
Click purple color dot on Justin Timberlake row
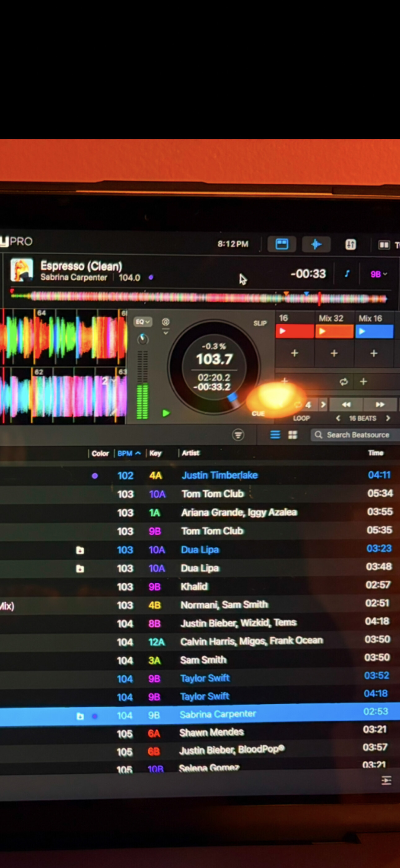pyautogui.click(x=95, y=476)
